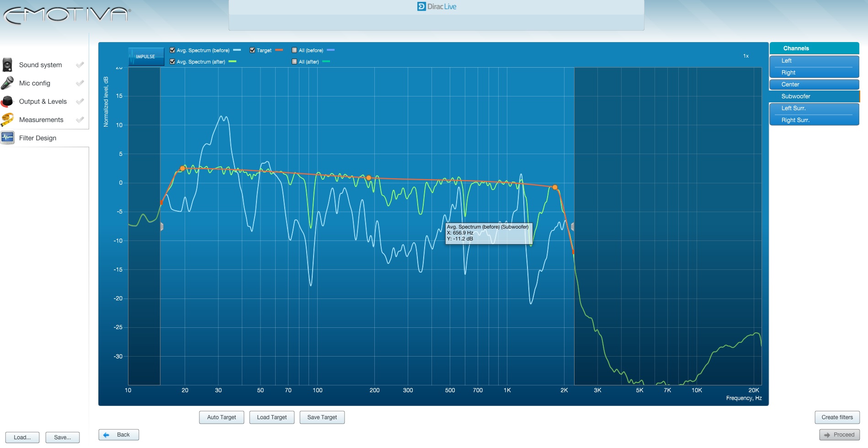The image size is (868, 448).
Task: Select the Left Surr. channel
Action: coord(814,108)
